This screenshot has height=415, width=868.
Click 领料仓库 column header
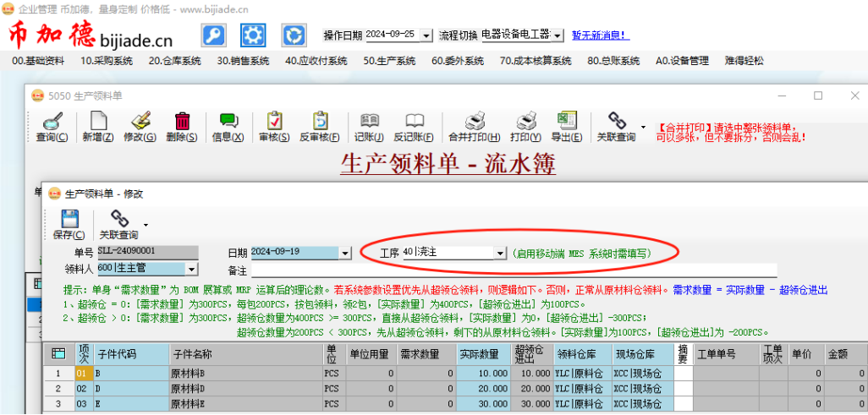click(x=582, y=354)
